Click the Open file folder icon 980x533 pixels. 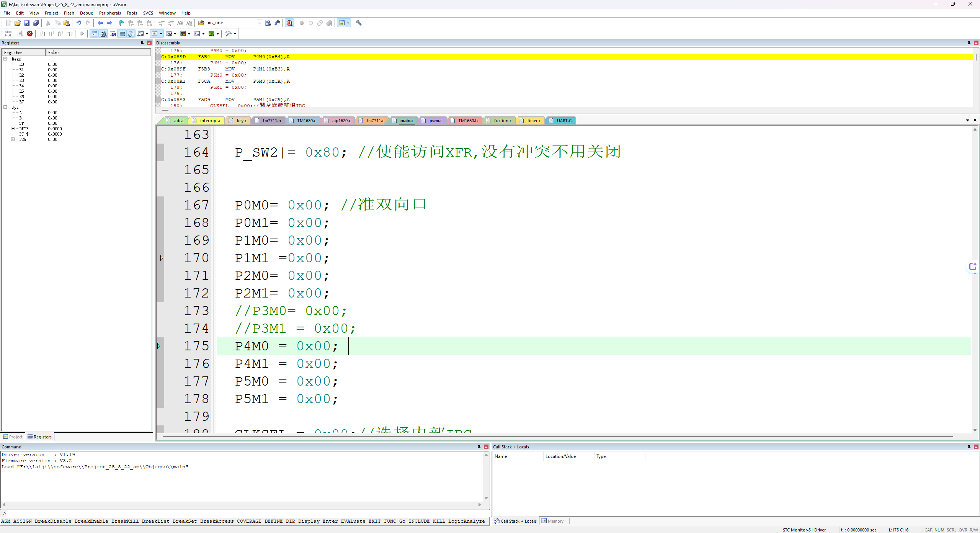click(x=18, y=23)
